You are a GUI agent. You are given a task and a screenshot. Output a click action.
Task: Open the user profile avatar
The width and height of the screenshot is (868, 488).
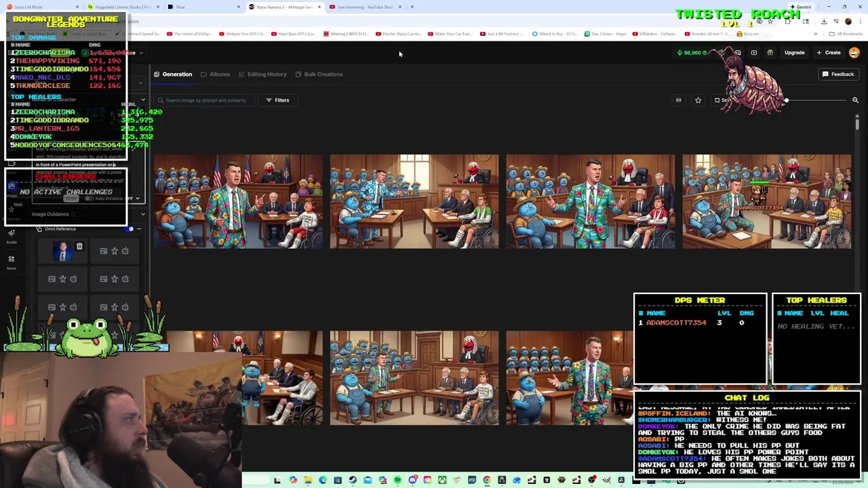[854, 52]
